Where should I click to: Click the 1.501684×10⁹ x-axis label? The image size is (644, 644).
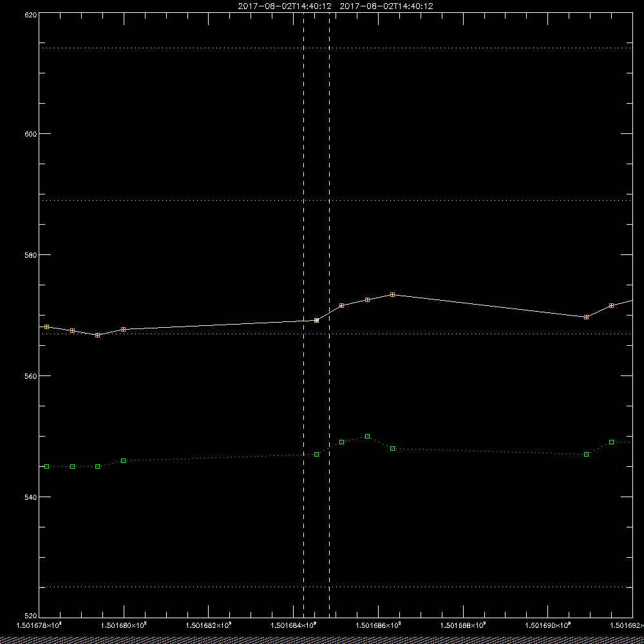pos(294,625)
